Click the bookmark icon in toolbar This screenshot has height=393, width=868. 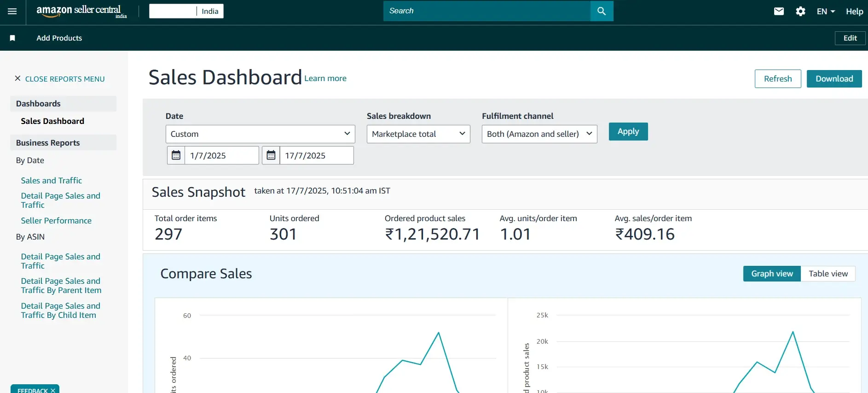coord(12,38)
